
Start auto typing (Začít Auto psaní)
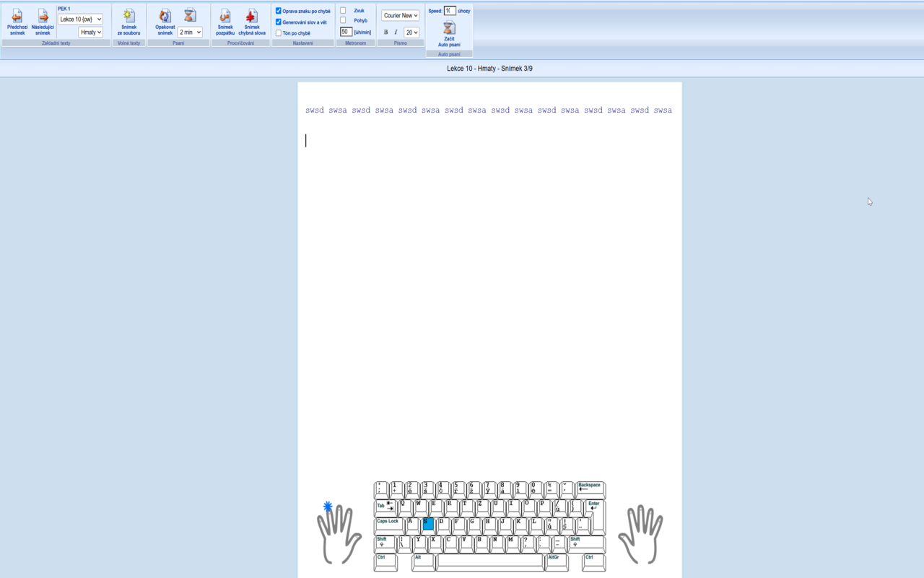(x=449, y=33)
